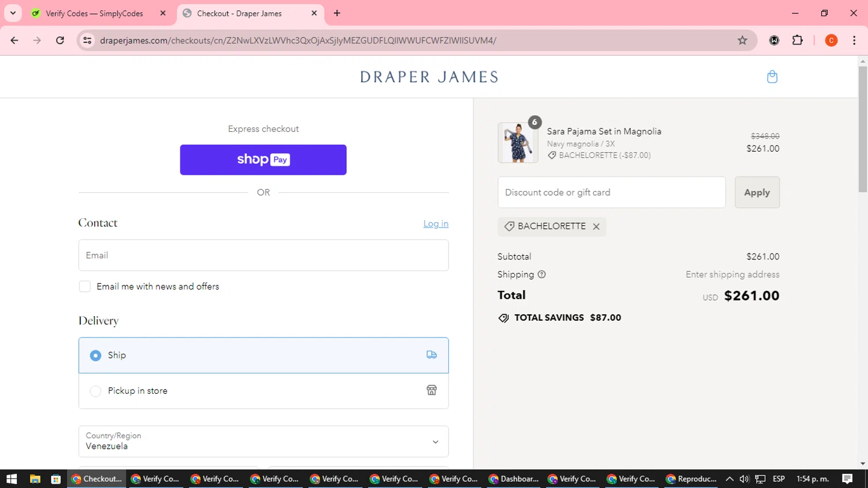Select the Pickup in store option
Viewport: 868px width, 488px height.
263,391
